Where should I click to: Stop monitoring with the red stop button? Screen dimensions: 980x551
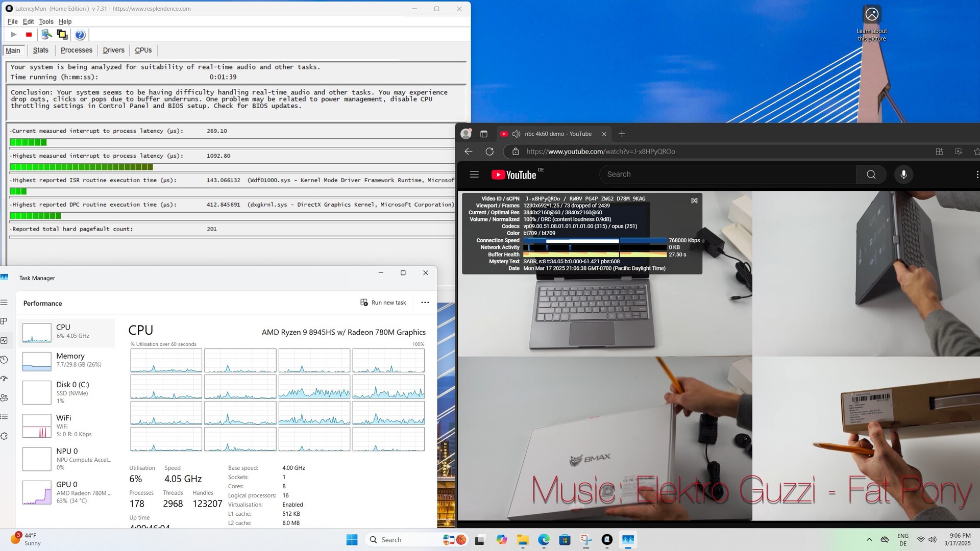tap(29, 35)
